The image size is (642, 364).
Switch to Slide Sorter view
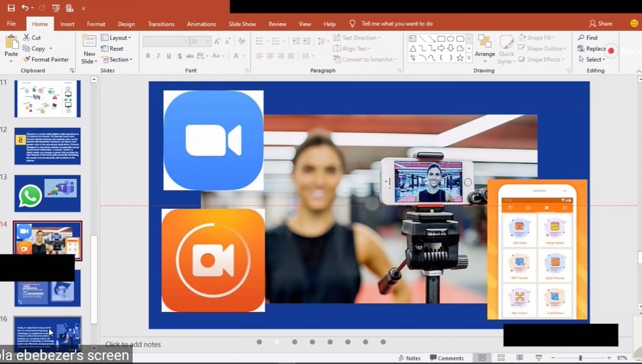click(x=501, y=358)
